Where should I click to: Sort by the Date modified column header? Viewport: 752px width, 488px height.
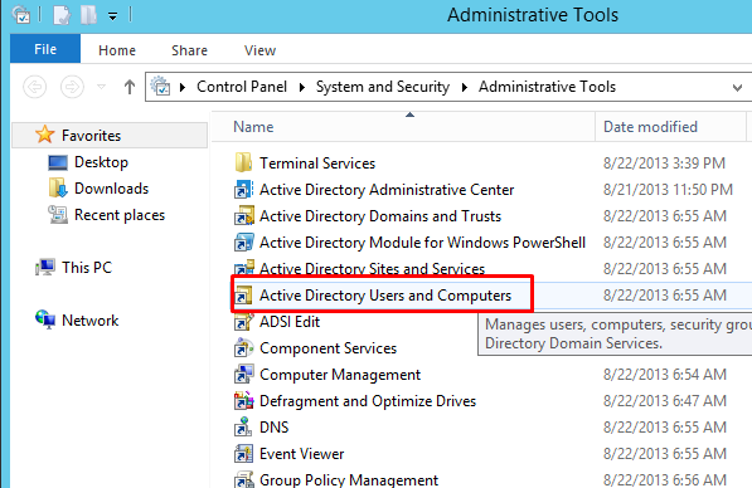pos(650,127)
